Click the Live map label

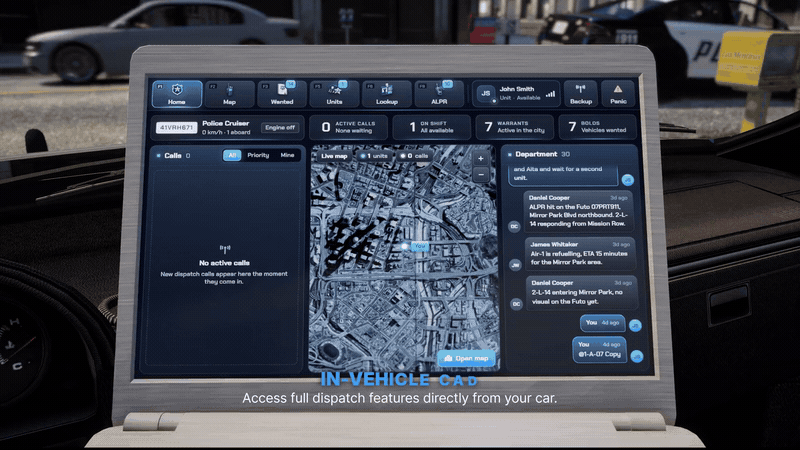tap(334, 156)
